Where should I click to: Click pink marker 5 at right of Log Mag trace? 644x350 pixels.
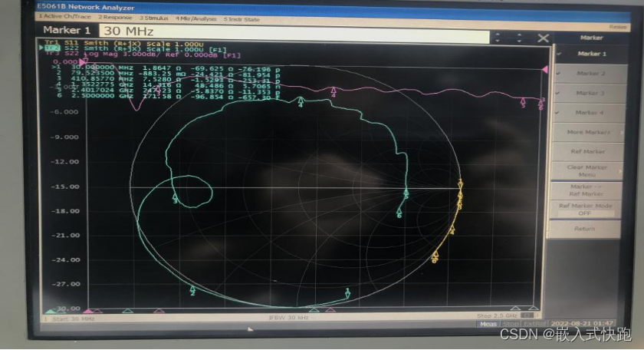523,102
